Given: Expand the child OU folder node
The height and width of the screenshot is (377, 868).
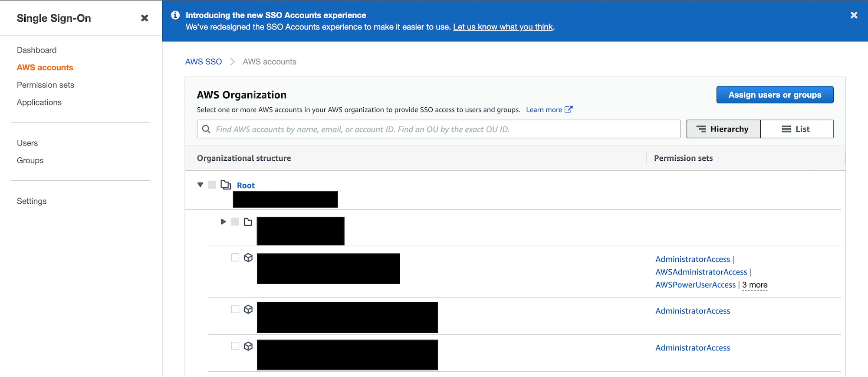Looking at the screenshot, I should pos(224,222).
